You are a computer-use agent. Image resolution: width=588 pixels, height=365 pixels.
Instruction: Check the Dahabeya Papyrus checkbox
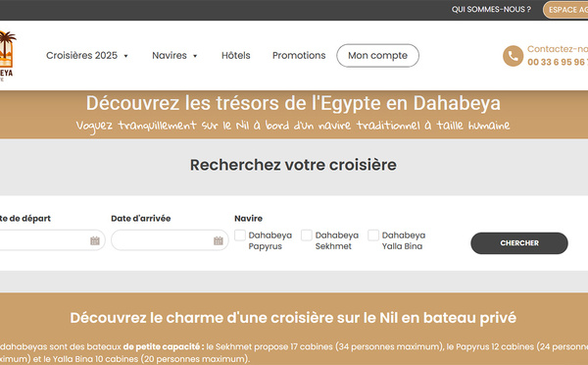[240, 235]
